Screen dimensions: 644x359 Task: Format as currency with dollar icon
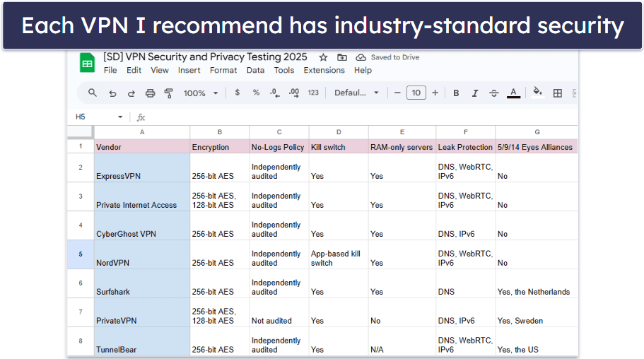coord(237,93)
